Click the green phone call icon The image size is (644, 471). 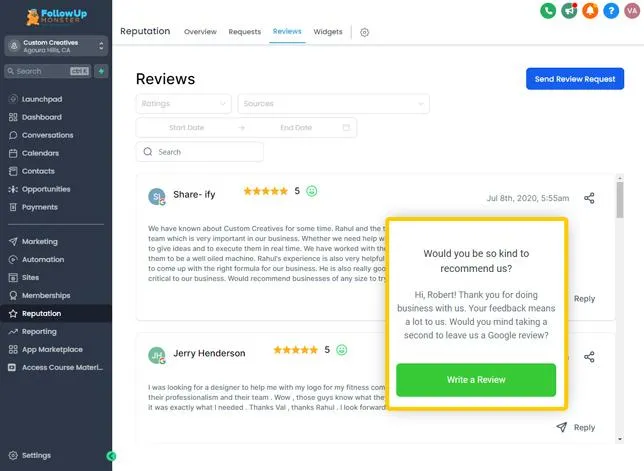[548, 11]
